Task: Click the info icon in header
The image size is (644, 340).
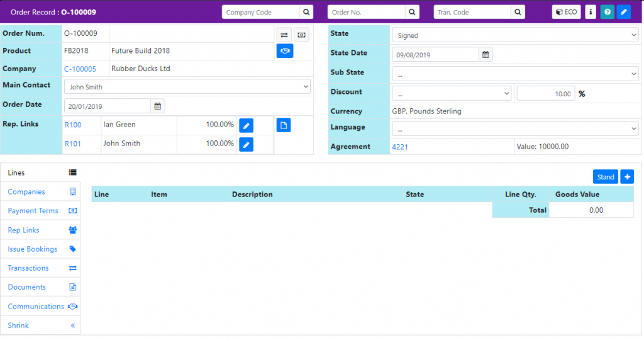Action: pyautogui.click(x=590, y=12)
